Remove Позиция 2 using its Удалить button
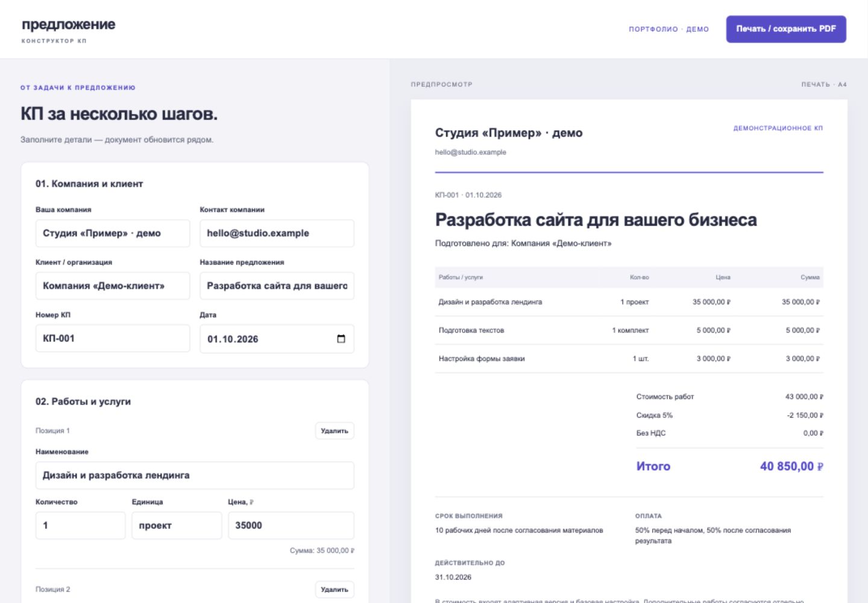Viewport: 868px width, 603px height. tap(335, 589)
